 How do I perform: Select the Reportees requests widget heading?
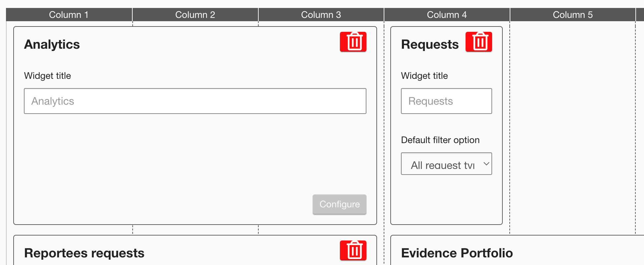[84, 253]
